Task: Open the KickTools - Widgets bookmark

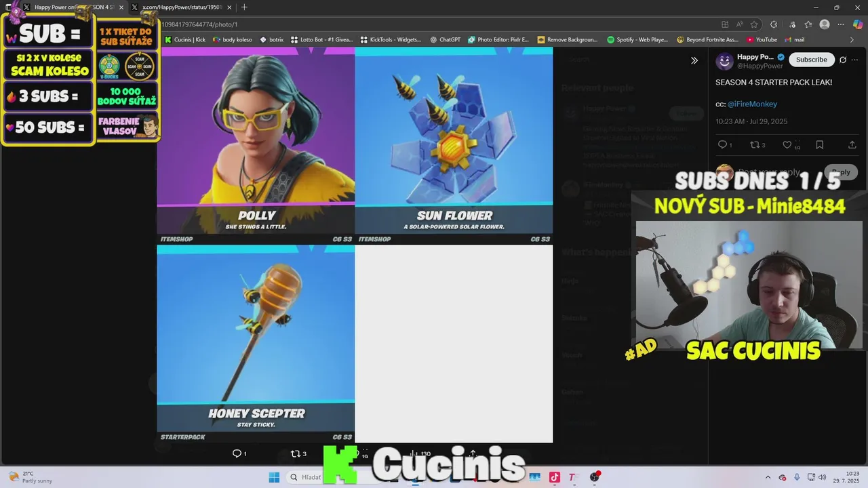Action: point(391,39)
